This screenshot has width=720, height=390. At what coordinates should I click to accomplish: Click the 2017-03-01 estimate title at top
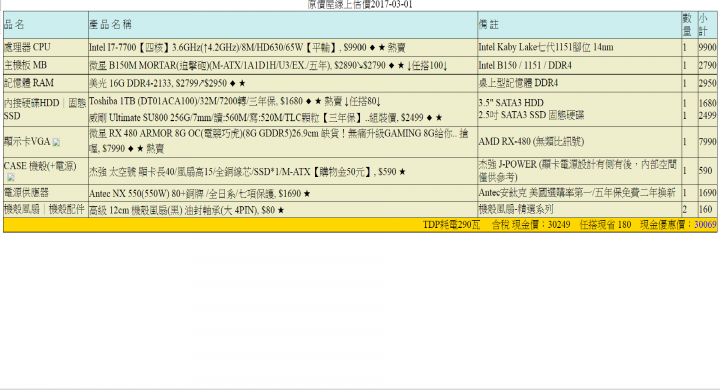(360, 5)
